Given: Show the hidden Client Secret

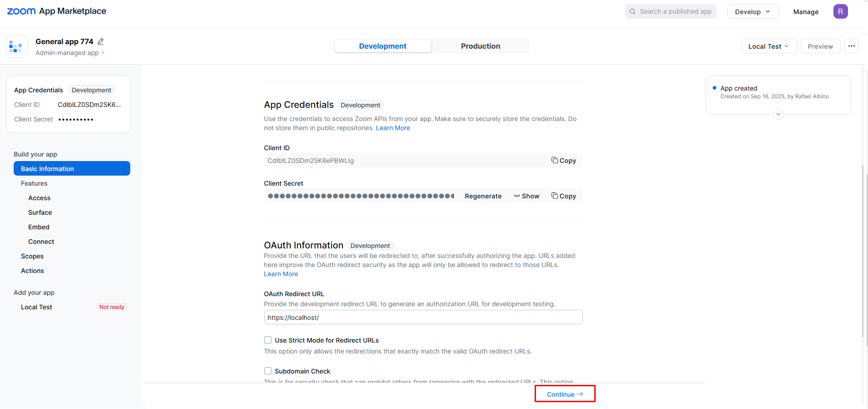Looking at the screenshot, I should pos(527,196).
